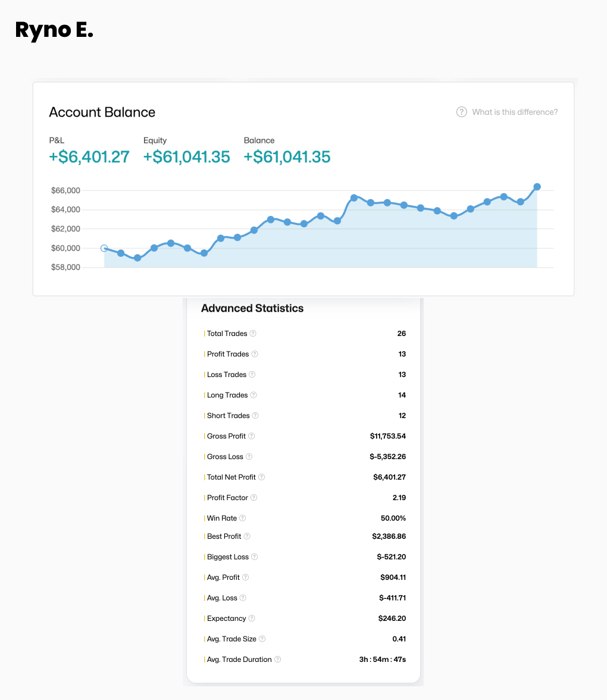Open the Gross Profit help tooltip icon
Screen dimensions: 607x700
[252, 436]
